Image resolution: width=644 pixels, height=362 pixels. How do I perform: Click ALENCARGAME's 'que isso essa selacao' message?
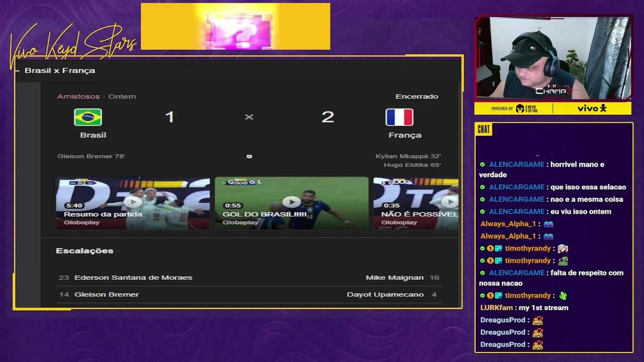552,187
